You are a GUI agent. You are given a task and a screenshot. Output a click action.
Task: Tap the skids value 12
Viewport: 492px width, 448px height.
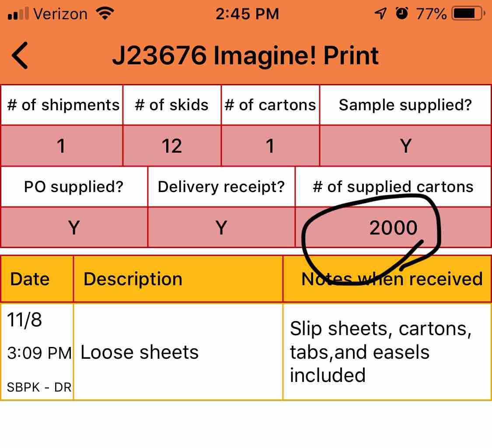[172, 146]
